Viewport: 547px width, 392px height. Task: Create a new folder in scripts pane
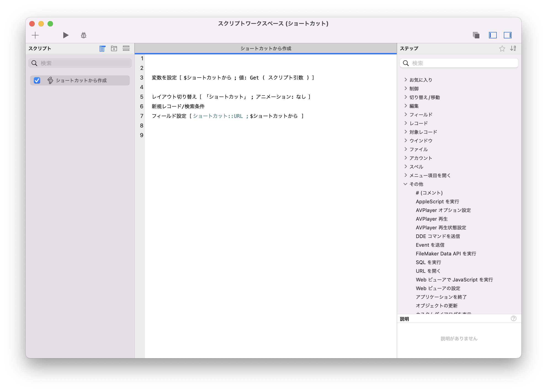pyautogui.click(x=114, y=48)
